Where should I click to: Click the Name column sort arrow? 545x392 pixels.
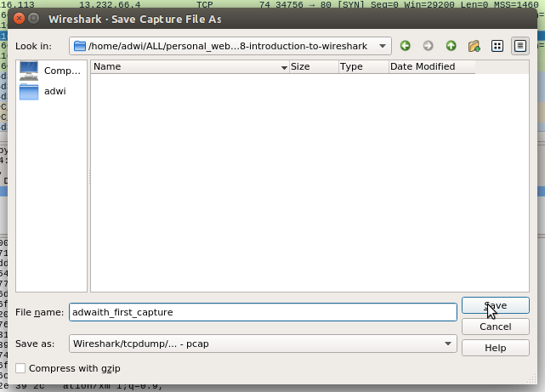click(x=284, y=67)
